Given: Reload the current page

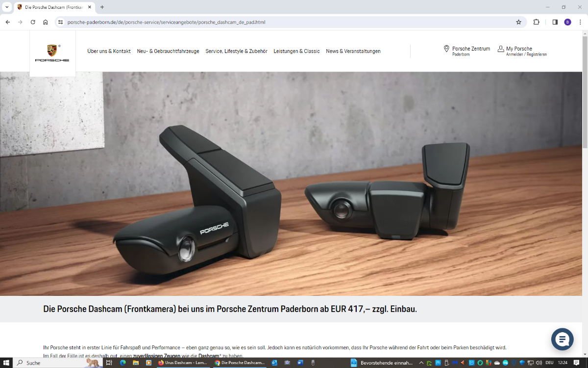Looking at the screenshot, I should pos(33,22).
